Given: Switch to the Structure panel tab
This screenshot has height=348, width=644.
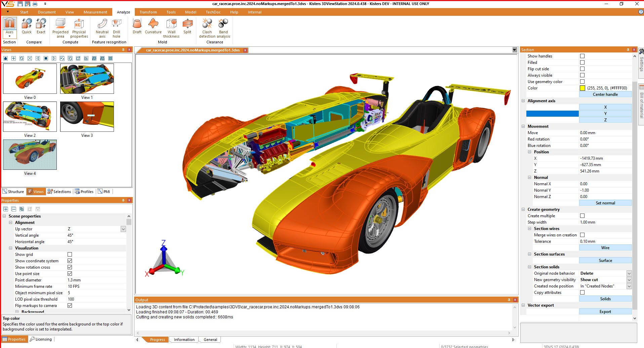Looking at the screenshot, I should [x=13, y=192].
